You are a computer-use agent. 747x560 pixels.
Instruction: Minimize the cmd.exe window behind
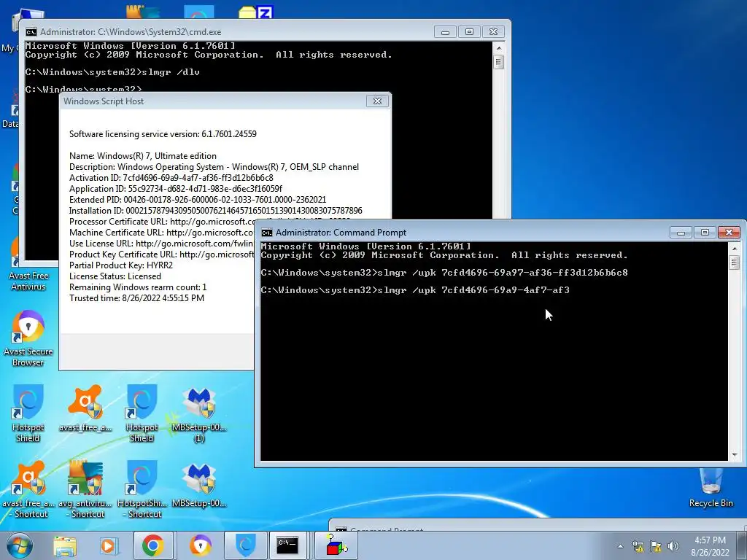(x=446, y=32)
